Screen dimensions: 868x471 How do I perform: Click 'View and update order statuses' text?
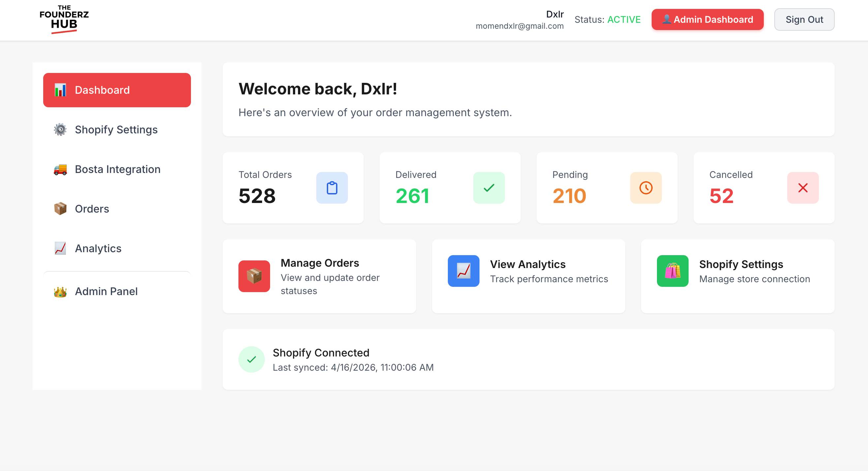coord(330,284)
